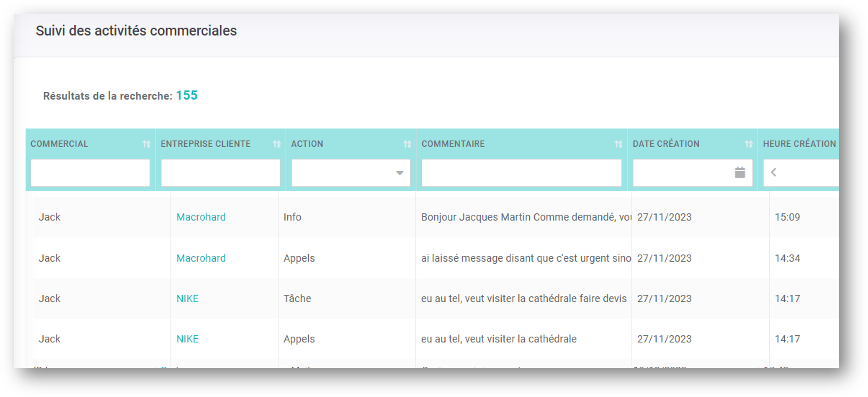The image size is (868, 397).
Task: Click the search results count 155
Action: (x=187, y=95)
